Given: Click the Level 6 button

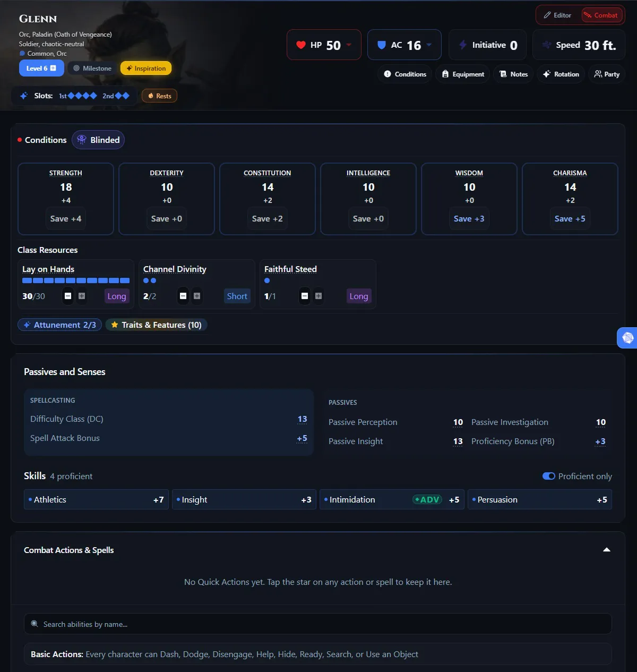Looking at the screenshot, I should pyautogui.click(x=41, y=68).
